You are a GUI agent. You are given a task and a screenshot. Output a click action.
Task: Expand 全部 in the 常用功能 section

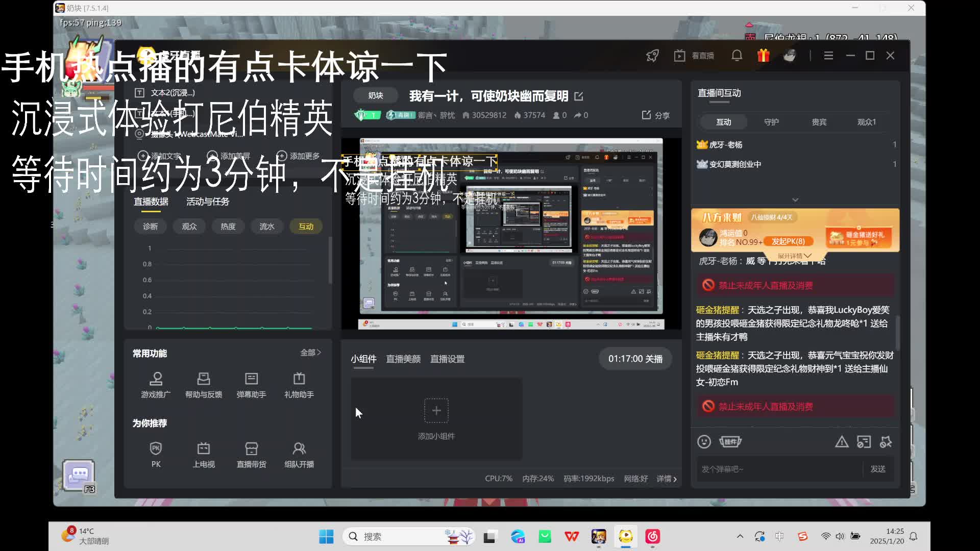point(310,352)
